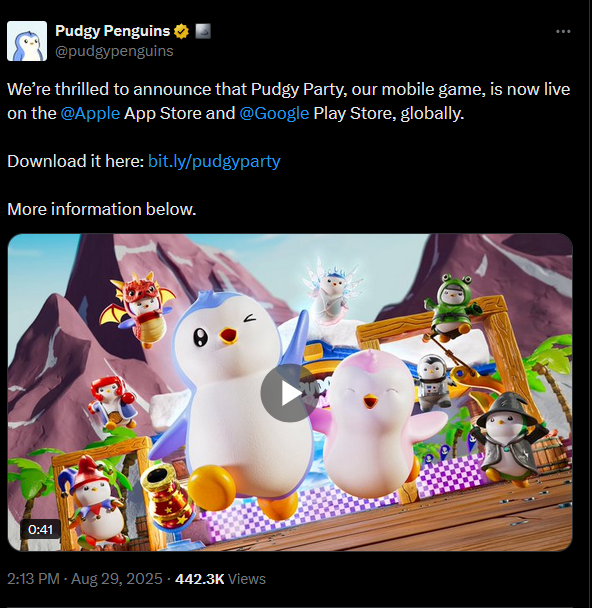Image resolution: width=592 pixels, height=608 pixels.
Task: Open the three-dot more options menu
Action: (563, 31)
